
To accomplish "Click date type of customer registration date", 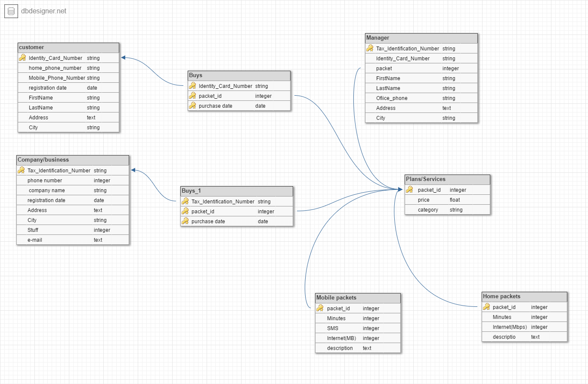I will [92, 88].
